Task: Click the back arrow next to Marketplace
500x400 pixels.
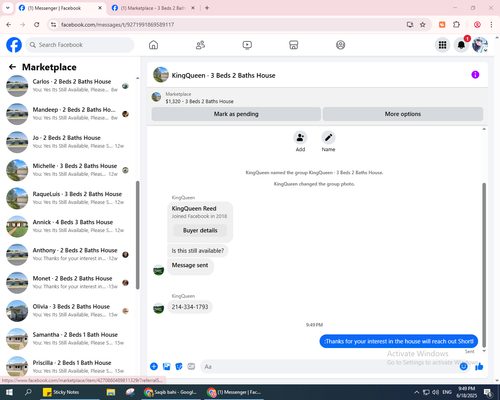Action: pyautogui.click(x=12, y=67)
